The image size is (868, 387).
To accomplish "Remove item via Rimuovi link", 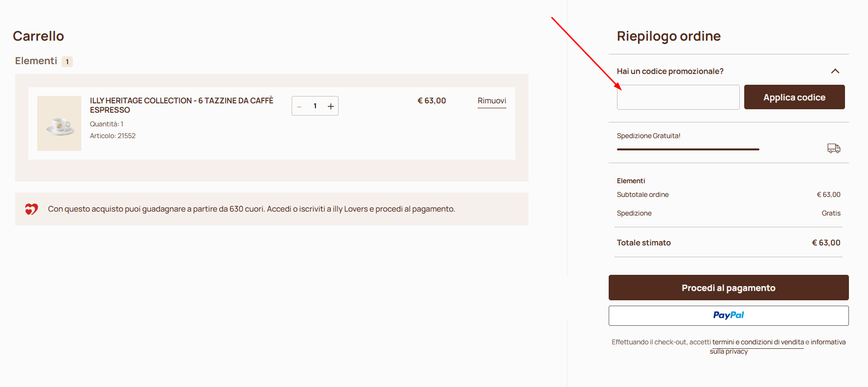I will [x=492, y=101].
